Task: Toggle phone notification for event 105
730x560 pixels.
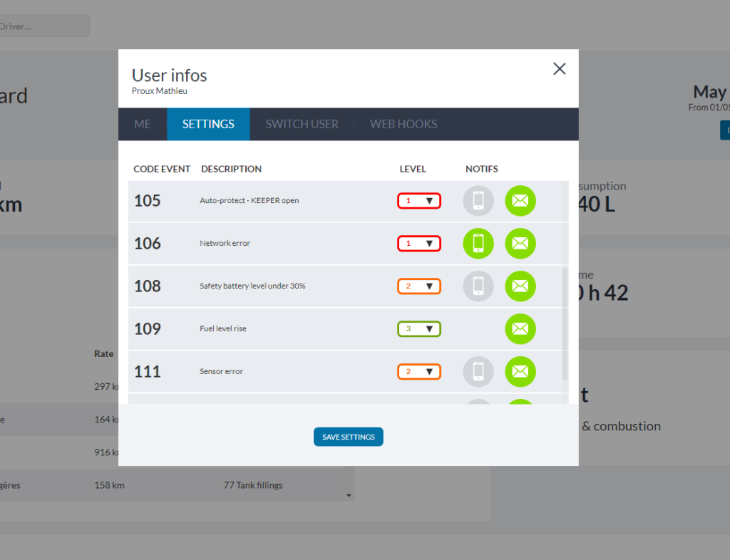Action: (478, 200)
